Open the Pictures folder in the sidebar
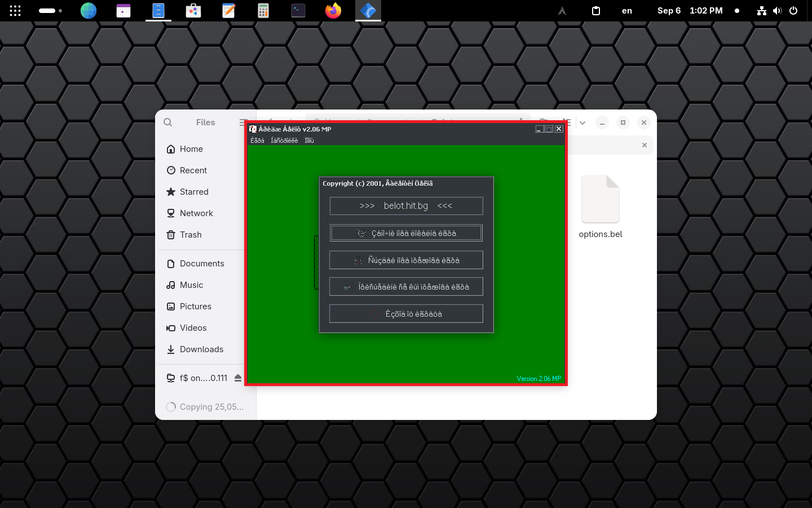Screen dimensions: 812x508 pyautogui.click(x=205, y=306)
